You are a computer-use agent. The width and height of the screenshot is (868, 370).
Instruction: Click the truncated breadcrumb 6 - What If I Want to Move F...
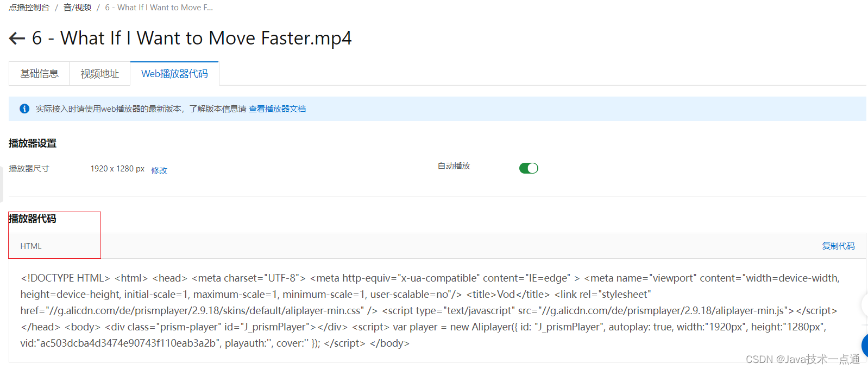pos(159,8)
